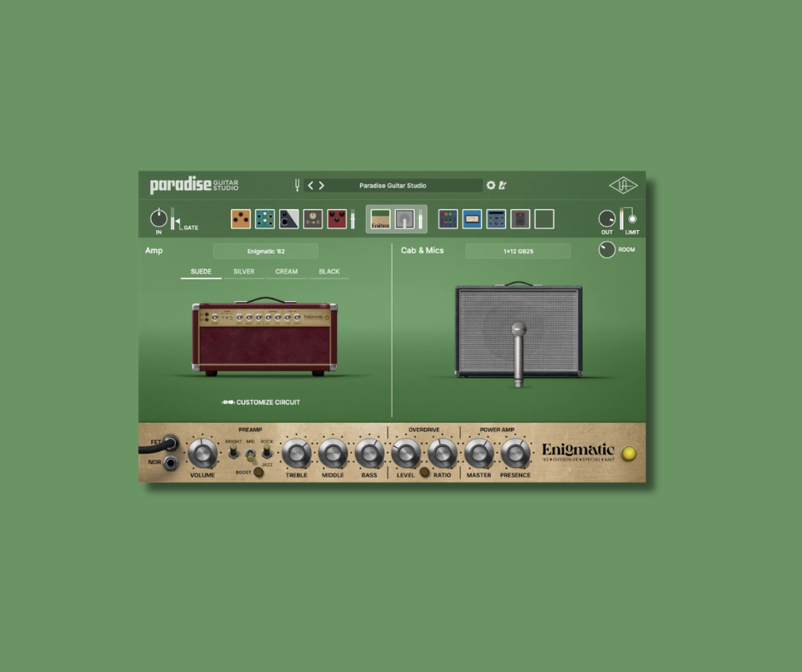Flip the ROCK/JAZZ switch
This screenshot has height=672, width=802.
point(266,451)
